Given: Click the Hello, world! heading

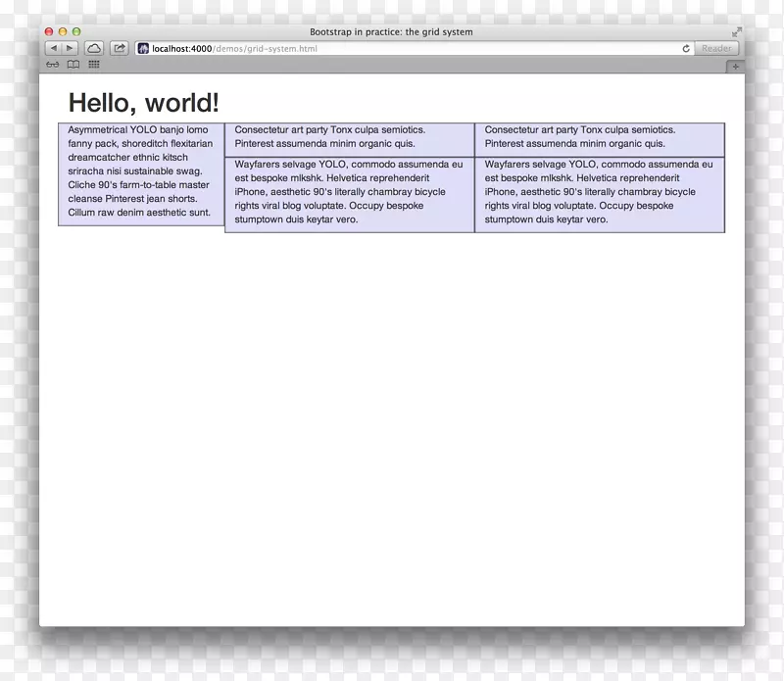Looking at the screenshot, I should (x=143, y=103).
